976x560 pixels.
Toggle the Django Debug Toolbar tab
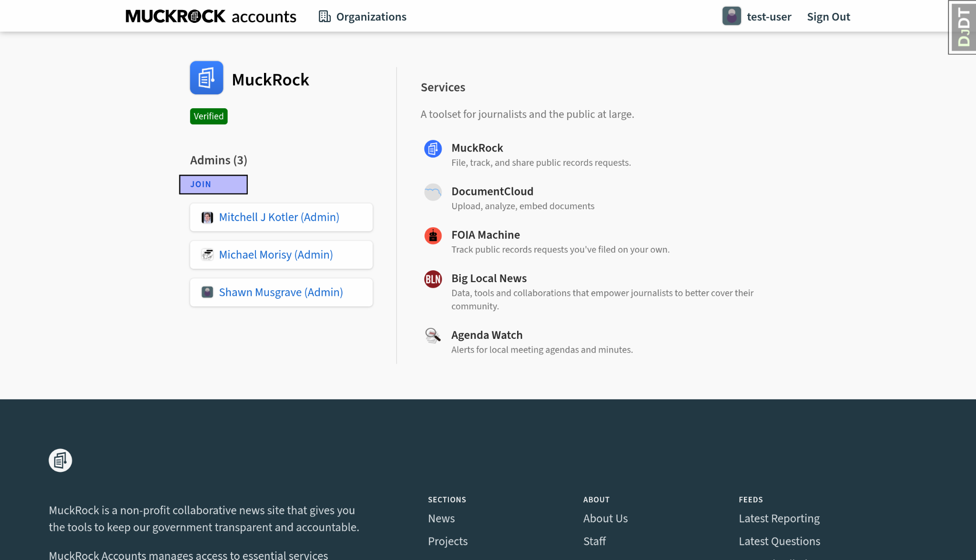[x=962, y=27]
